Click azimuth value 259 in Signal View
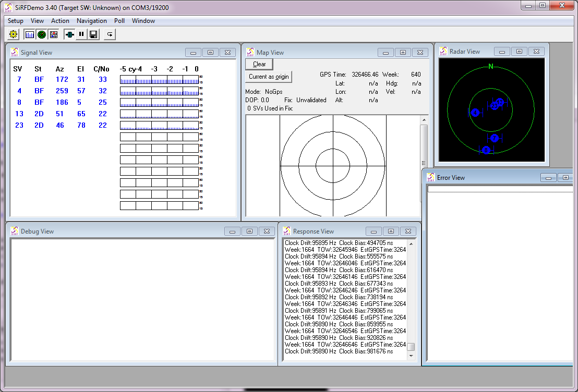578x392 pixels. [62, 91]
